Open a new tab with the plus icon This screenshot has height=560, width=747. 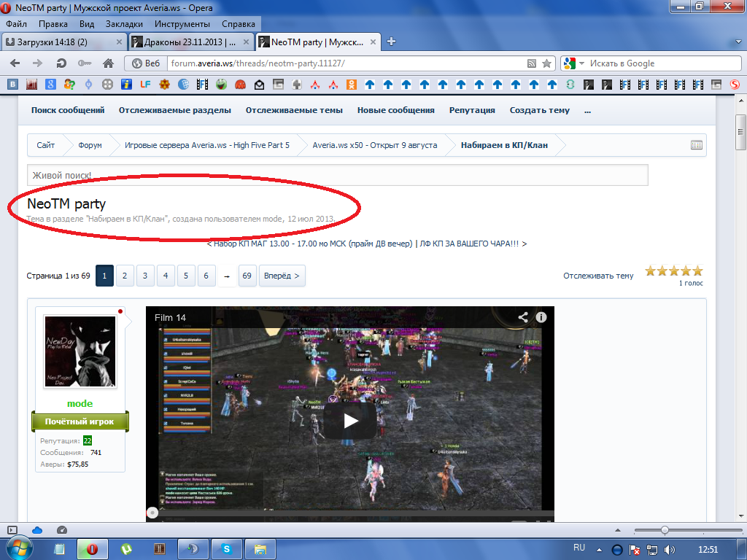[x=391, y=42]
